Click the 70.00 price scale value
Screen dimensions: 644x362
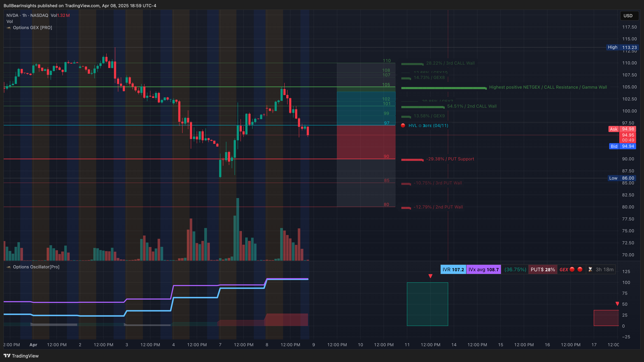[628, 255]
